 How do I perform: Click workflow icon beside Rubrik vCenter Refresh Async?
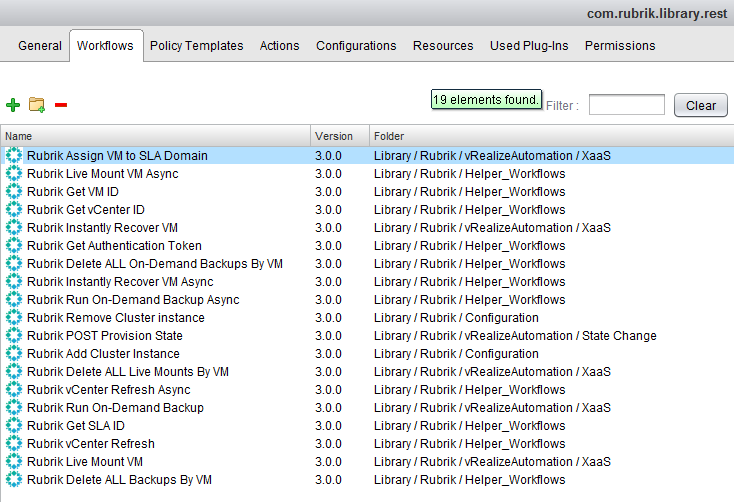click(14, 390)
